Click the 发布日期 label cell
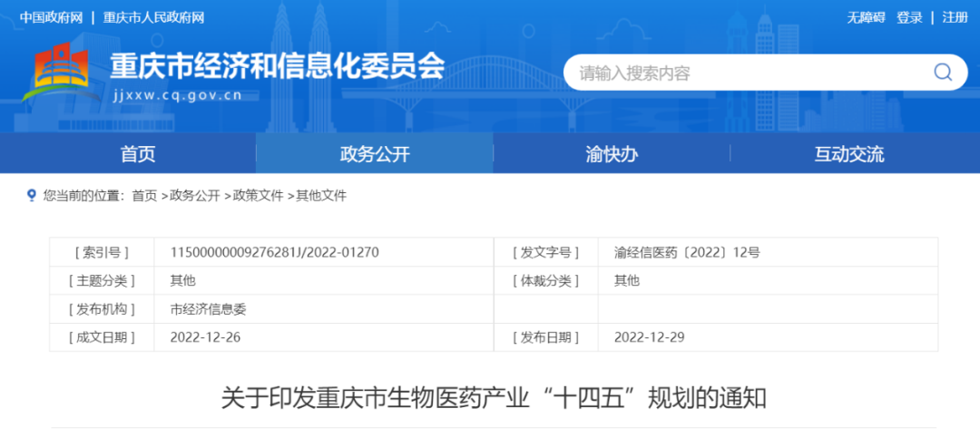This screenshot has width=980, height=438. tap(545, 337)
